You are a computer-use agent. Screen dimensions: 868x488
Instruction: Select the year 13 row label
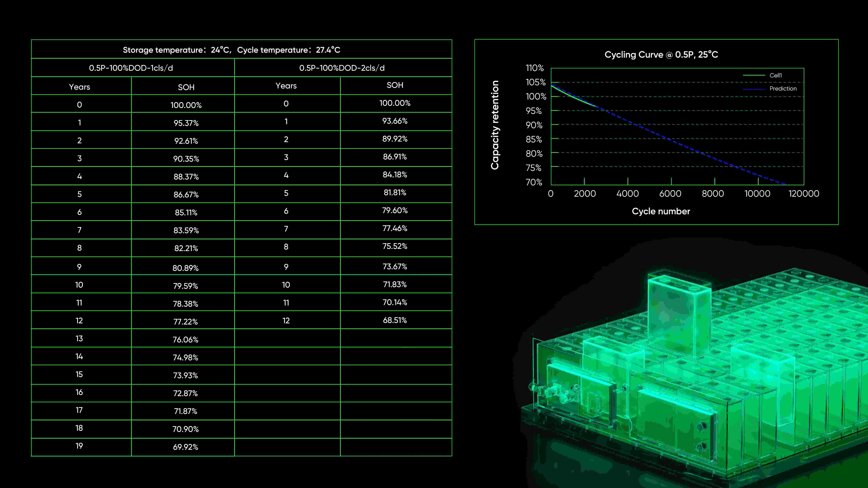tap(79, 338)
